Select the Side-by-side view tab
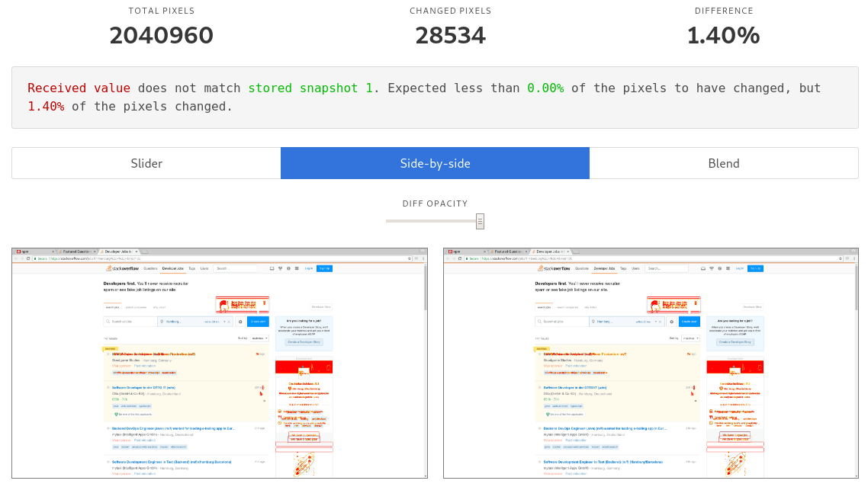The height and width of the screenshot is (487, 868). tap(435, 163)
